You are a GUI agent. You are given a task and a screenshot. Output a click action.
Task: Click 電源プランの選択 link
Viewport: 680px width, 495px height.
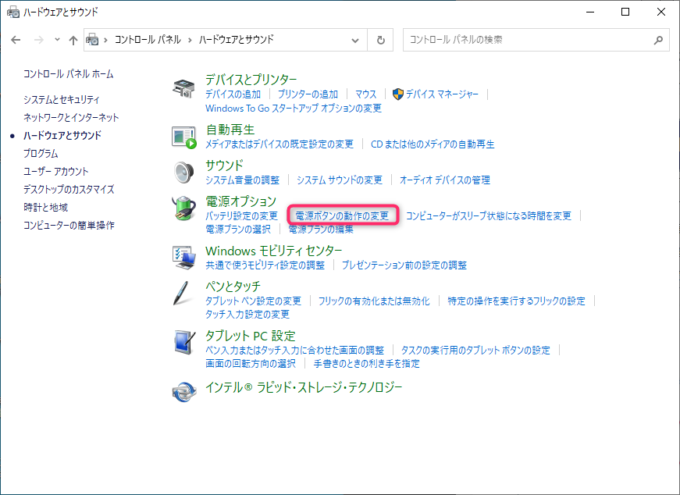[x=238, y=229]
